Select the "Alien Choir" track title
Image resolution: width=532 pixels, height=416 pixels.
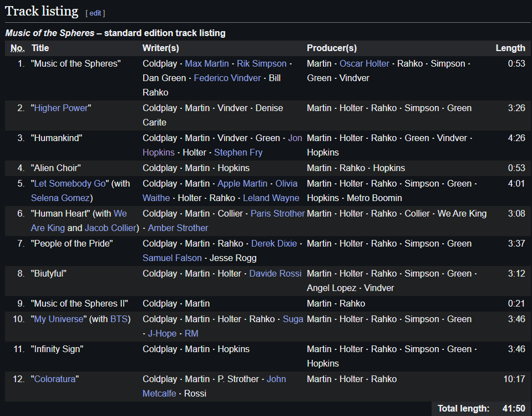tap(55, 168)
